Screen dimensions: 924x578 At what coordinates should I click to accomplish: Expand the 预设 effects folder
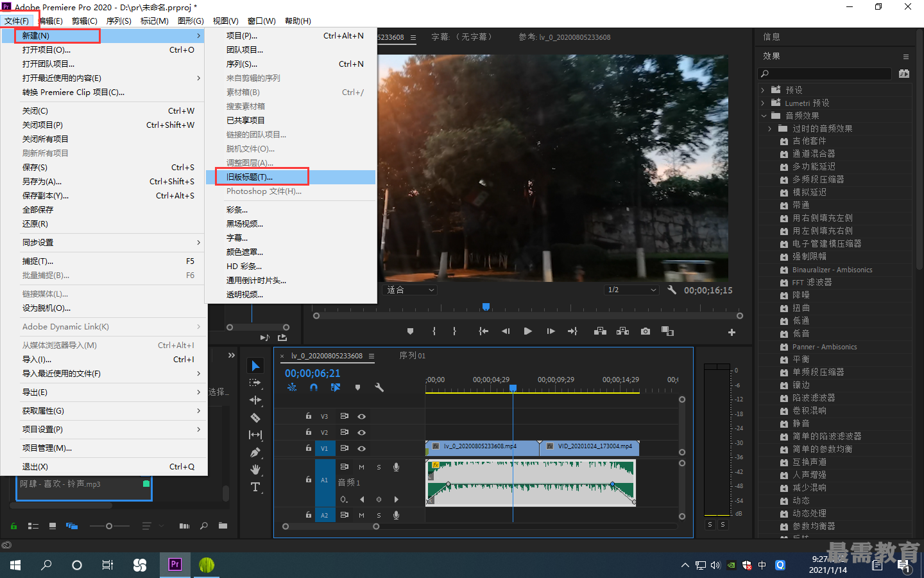click(x=763, y=90)
